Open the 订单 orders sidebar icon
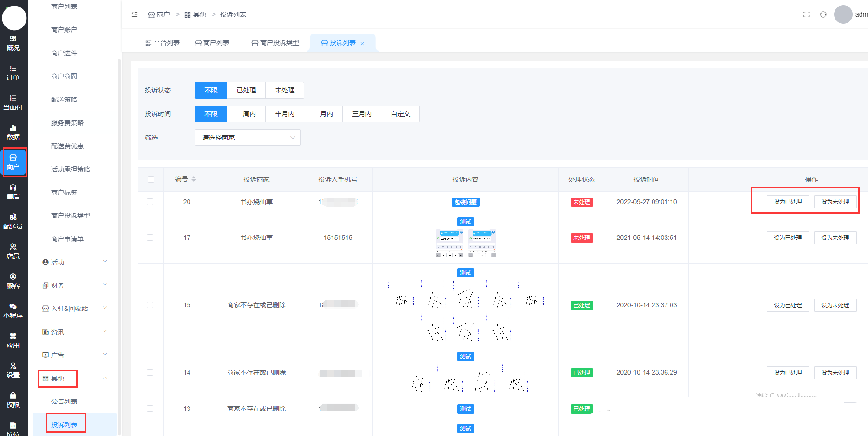 [13, 73]
